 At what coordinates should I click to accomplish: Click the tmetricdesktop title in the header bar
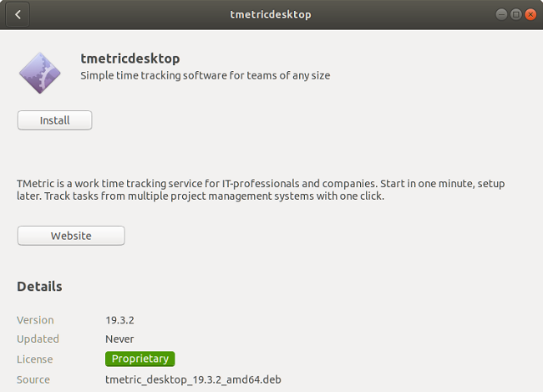coord(271,14)
